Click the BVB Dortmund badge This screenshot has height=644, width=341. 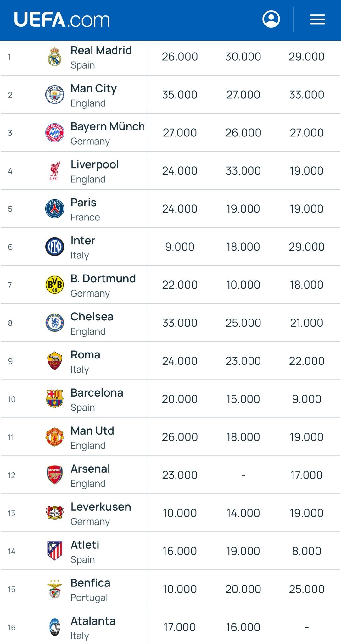coord(55,285)
